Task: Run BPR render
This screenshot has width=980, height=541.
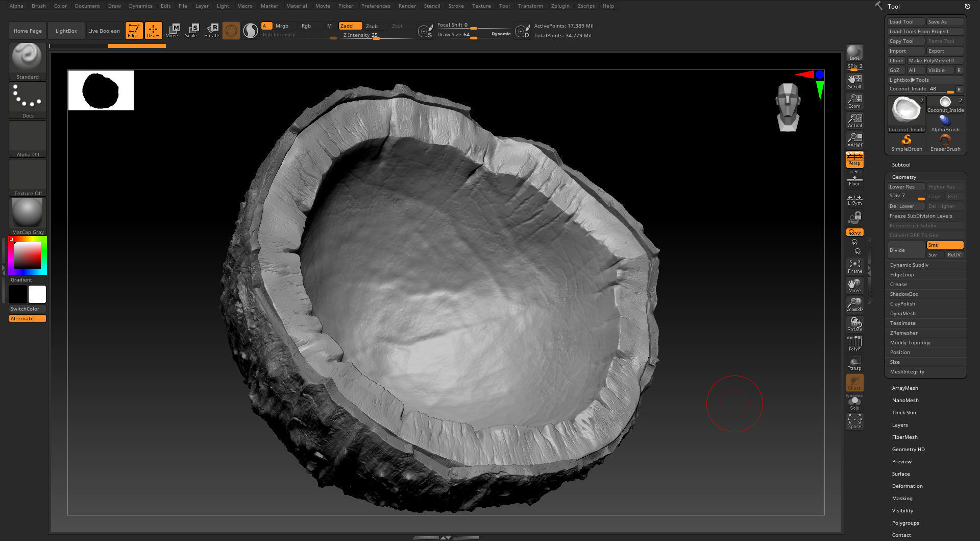Action: click(854, 53)
